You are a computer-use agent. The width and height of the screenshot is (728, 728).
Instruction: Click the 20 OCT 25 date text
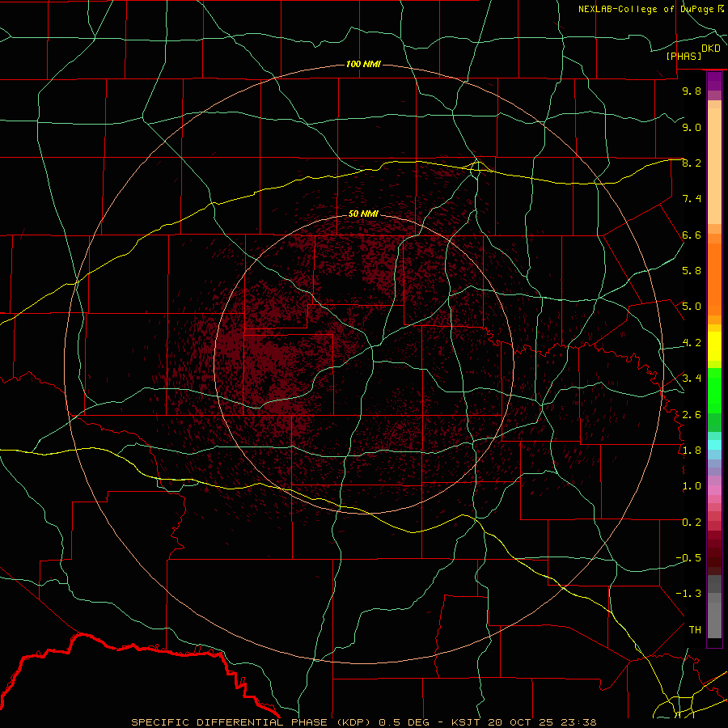coord(518,722)
